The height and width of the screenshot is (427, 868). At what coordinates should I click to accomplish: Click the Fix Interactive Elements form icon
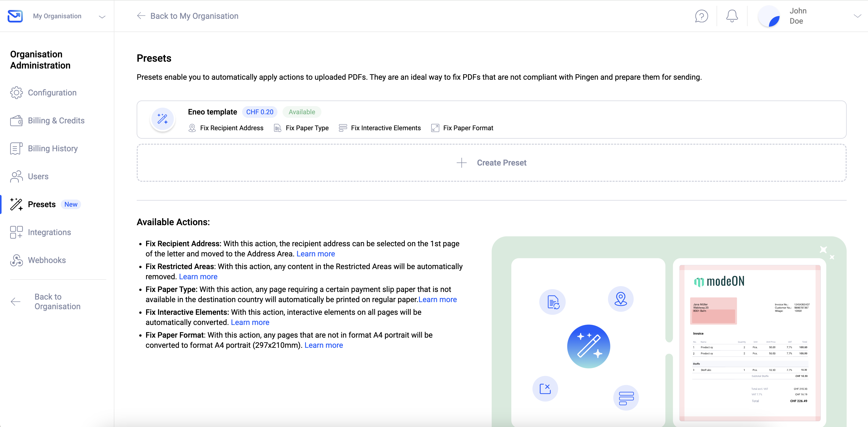(x=343, y=128)
